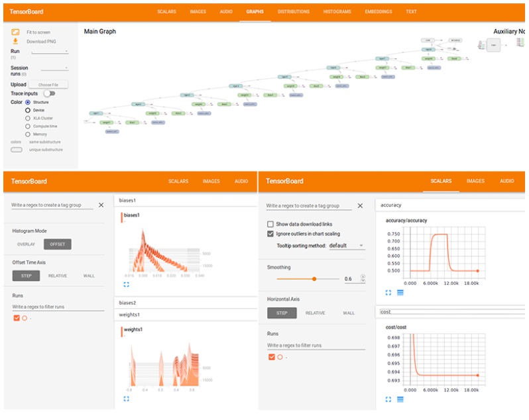Image resolution: width=529 pixels, height=420 pixels.
Task: Click scalars tag group regex field
Action: pos(309,205)
